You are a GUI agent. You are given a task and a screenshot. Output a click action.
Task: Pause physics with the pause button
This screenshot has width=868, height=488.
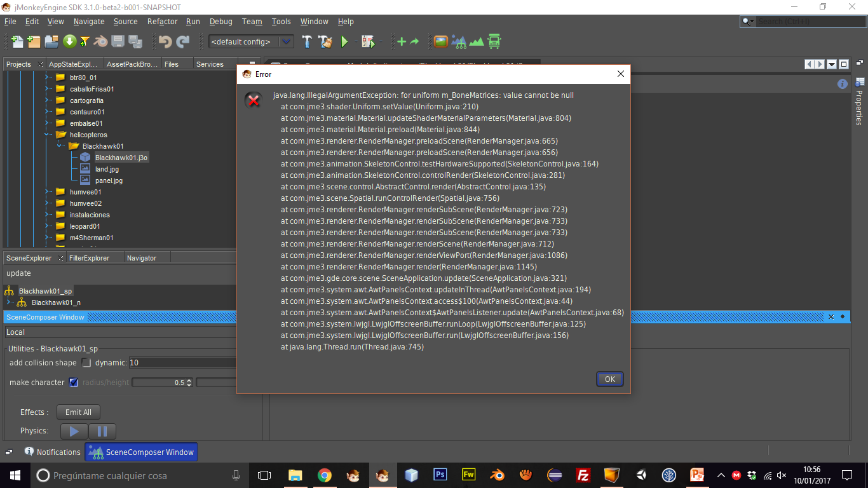pyautogui.click(x=102, y=431)
